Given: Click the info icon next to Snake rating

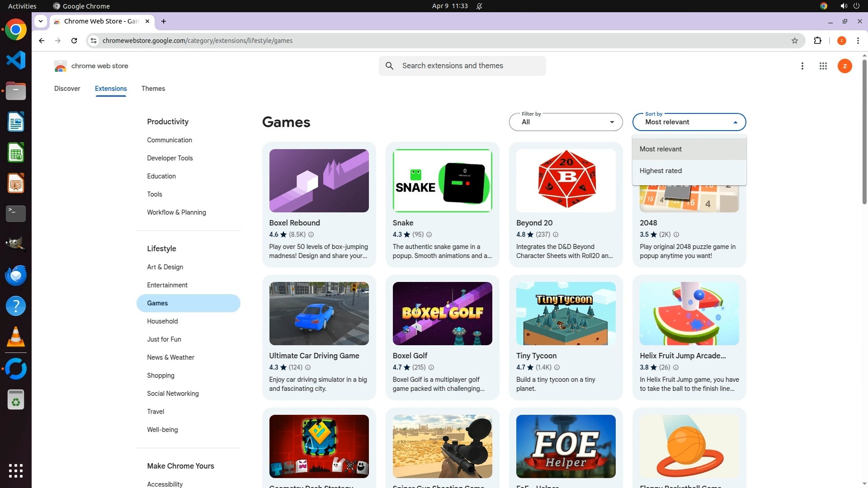Looking at the screenshot, I should [x=429, y=235].
